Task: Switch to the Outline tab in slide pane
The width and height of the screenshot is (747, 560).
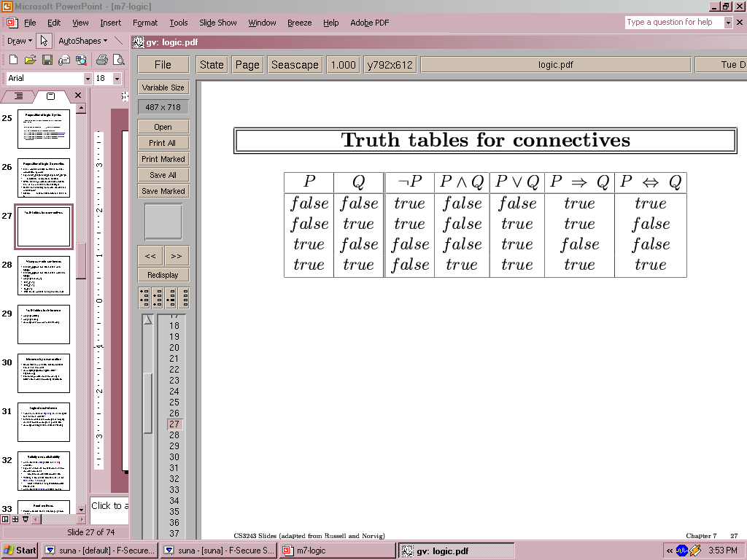Action: coord(19,96)
